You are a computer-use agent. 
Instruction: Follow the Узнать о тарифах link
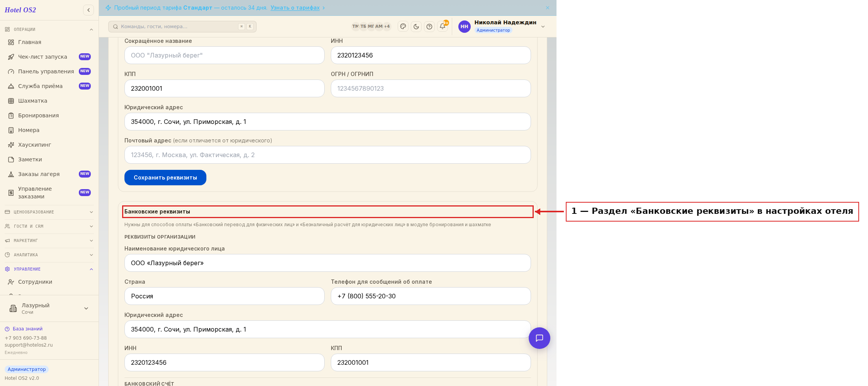click(x=295, y=8)
